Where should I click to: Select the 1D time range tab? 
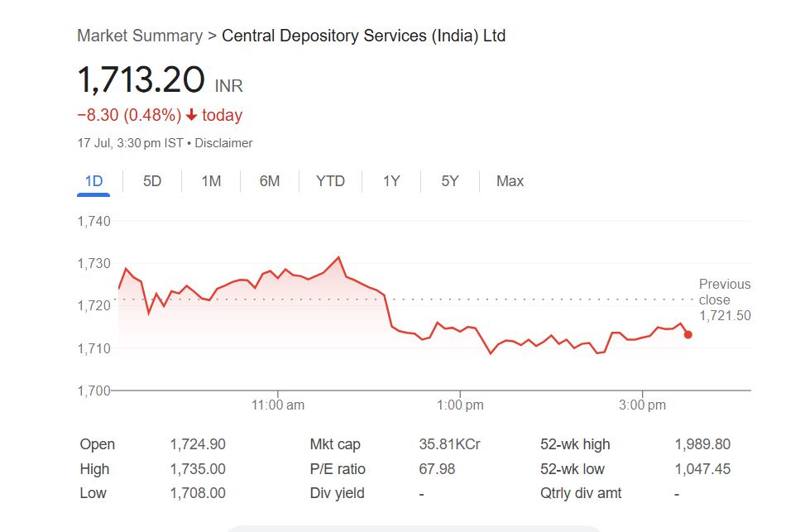(x=93, y=181)
